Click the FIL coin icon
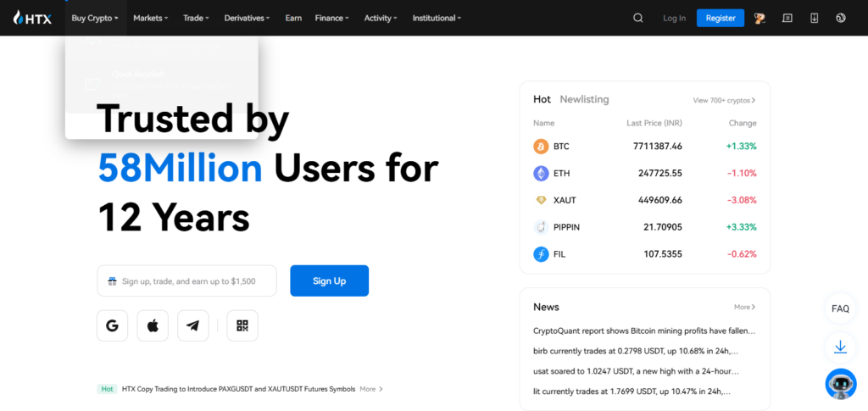The width and height of the screenshot is (868, 411). [541, 254]
